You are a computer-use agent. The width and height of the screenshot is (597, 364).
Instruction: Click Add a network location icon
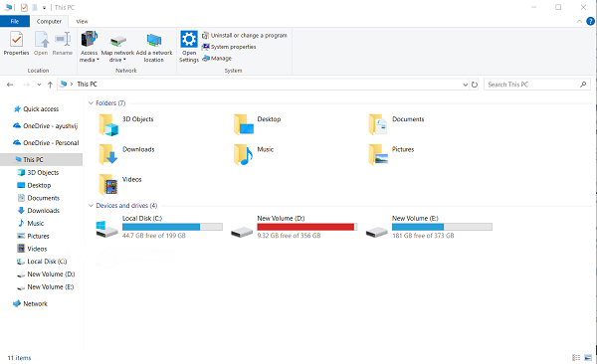pos(154,40)
